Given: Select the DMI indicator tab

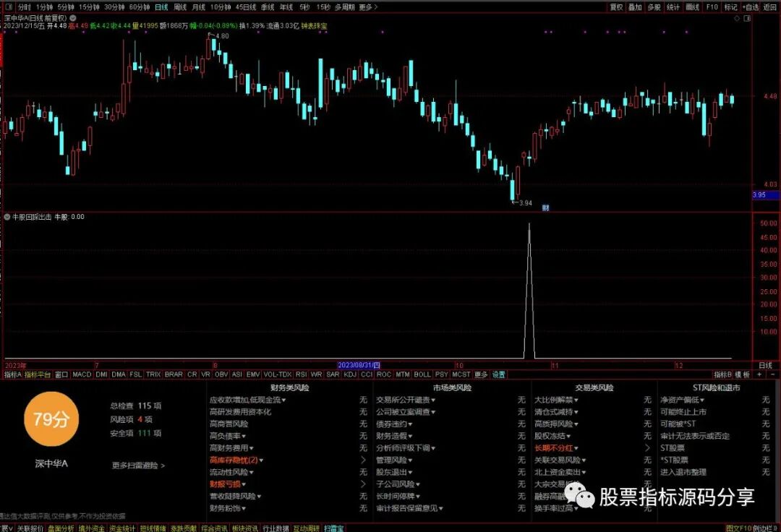Looking at the screenshot, I should click(x=101, y=374).
